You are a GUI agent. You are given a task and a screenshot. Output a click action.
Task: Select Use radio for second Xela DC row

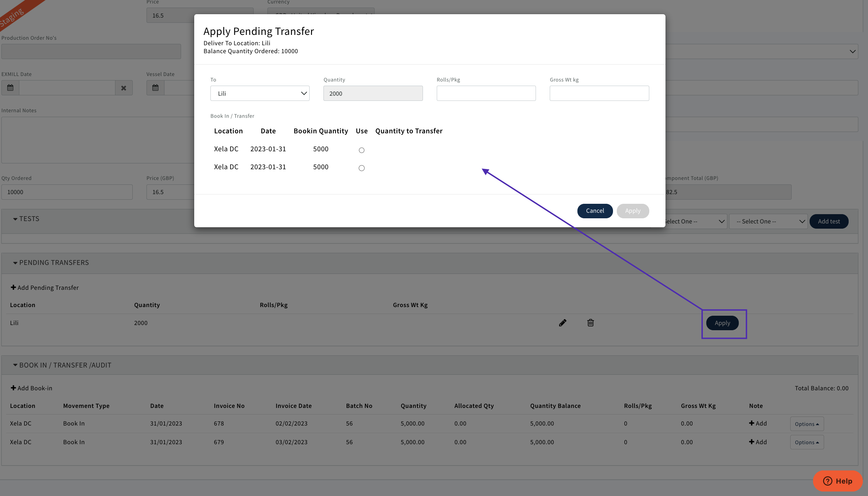click(x=361, y=168)
